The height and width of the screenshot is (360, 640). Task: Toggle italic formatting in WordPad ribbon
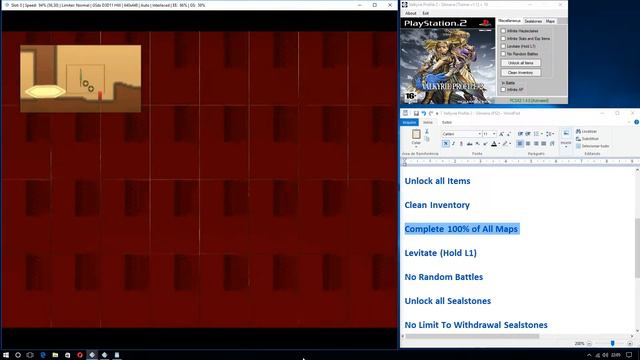453,144
